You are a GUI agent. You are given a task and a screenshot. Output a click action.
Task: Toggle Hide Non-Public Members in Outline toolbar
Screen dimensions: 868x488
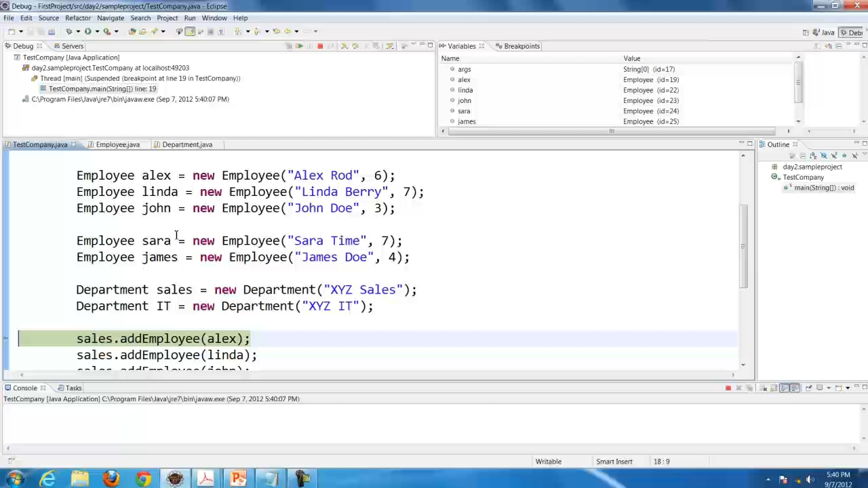tap(844, 156)
